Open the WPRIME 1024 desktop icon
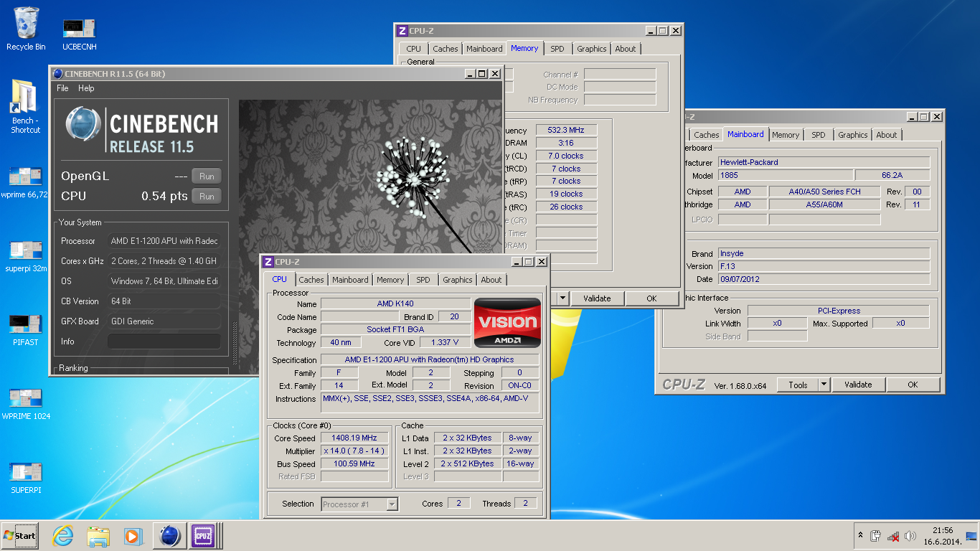Image resolution: width=980 pixels, height=551 pixels. pyautogui.click(x=25, y=404)
